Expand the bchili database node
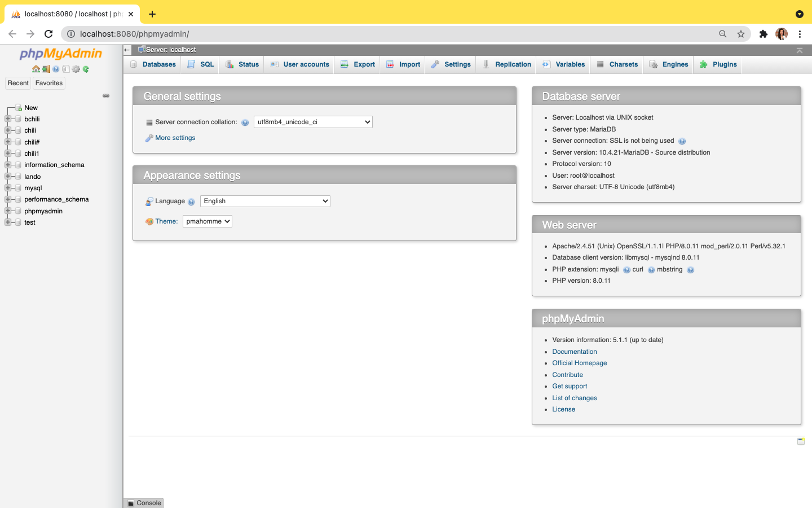 click(x=8, y=119)
